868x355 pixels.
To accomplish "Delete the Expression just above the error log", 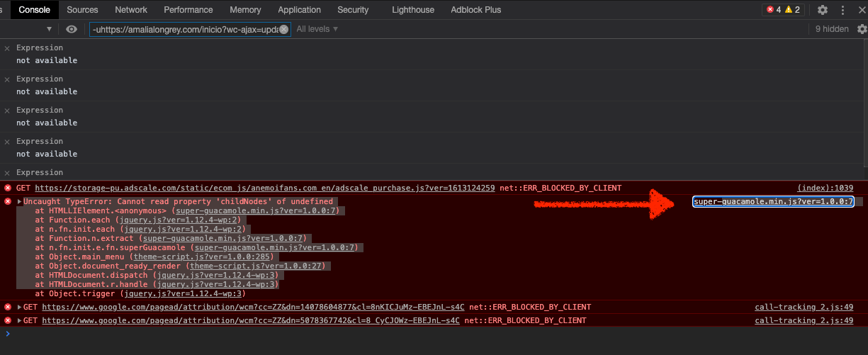I will [x=7, y=173].
